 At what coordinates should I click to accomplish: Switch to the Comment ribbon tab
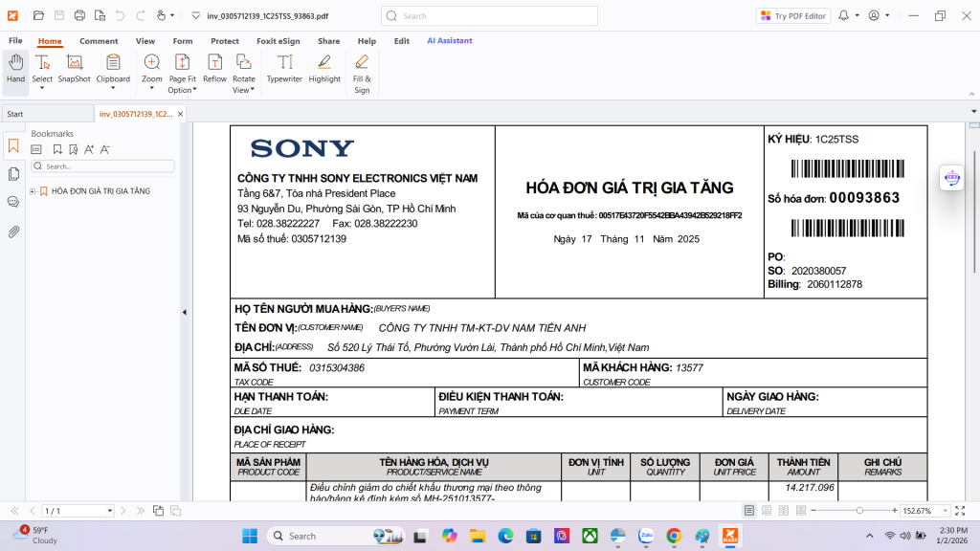[x=99, y=41]
